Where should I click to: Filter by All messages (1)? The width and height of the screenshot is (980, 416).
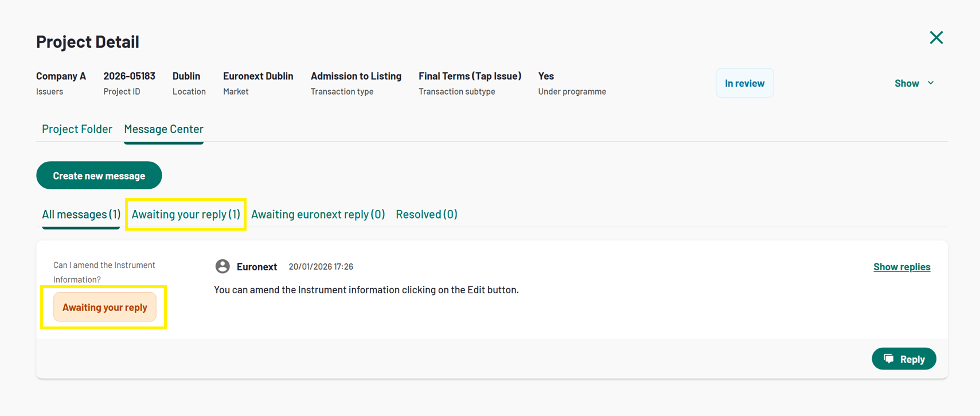(x=81, y=214)
